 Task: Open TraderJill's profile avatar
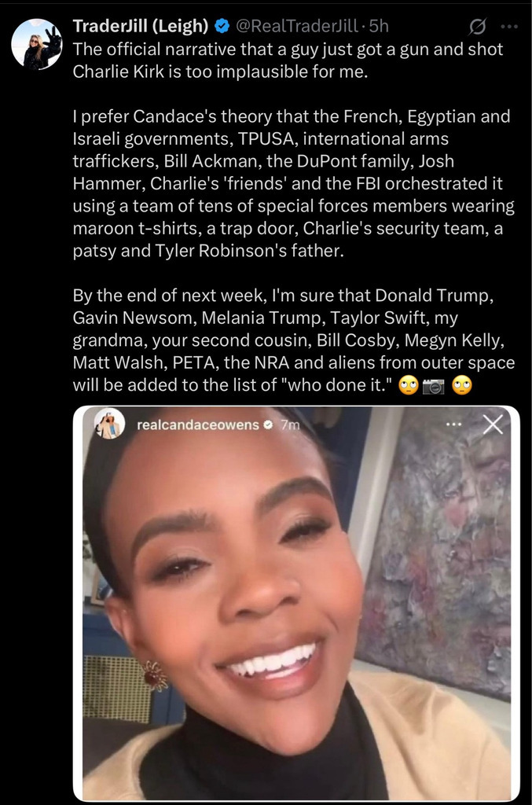click(36, 44)
